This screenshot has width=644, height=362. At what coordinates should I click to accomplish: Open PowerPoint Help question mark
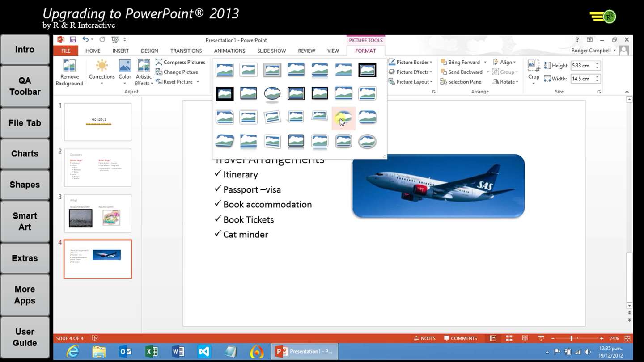(577, 40)
